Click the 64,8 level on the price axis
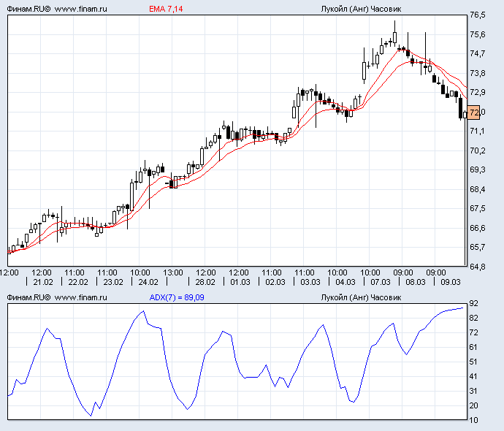The width and height of the screenshot is (504, 431). pos(478,267)
